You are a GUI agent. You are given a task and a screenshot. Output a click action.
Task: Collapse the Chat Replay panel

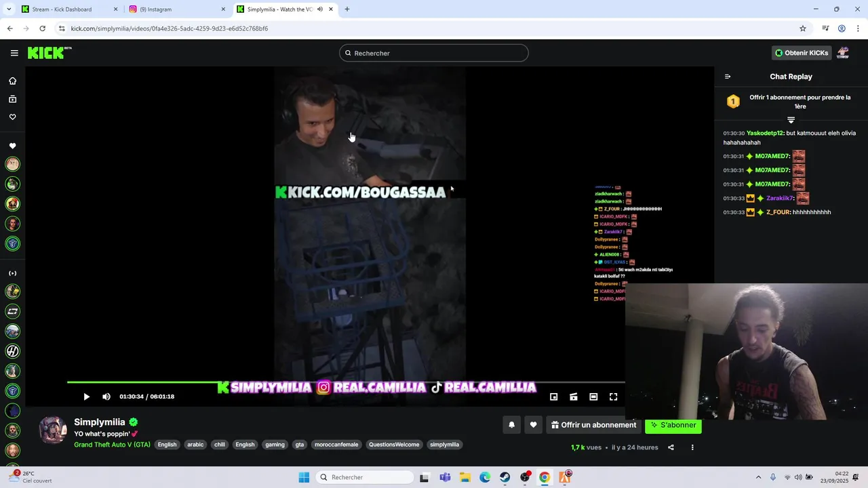pyautogui.click(x=728, y=77)
